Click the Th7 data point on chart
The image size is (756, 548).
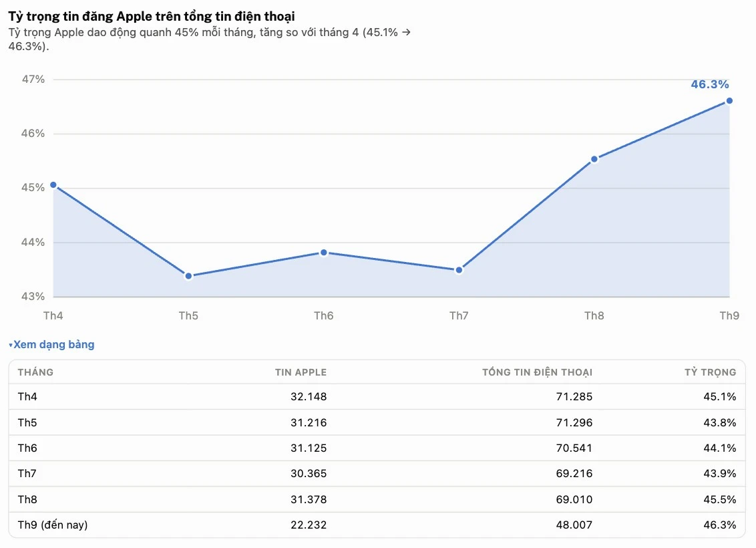459,270
